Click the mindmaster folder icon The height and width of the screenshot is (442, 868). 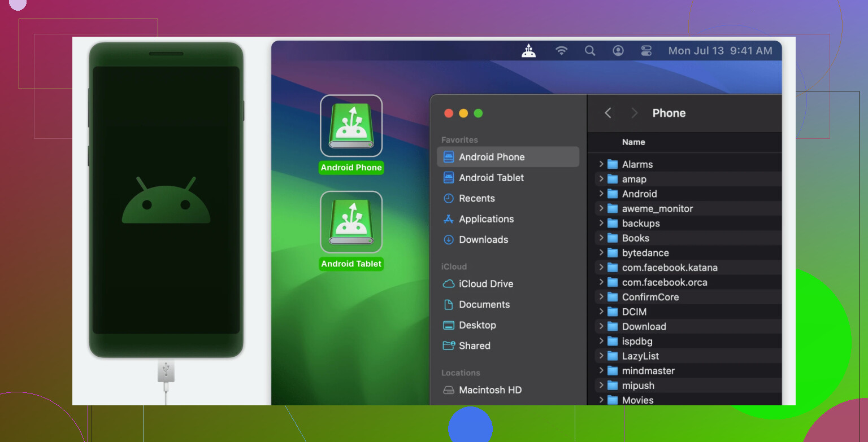click(x=613, y=371)
